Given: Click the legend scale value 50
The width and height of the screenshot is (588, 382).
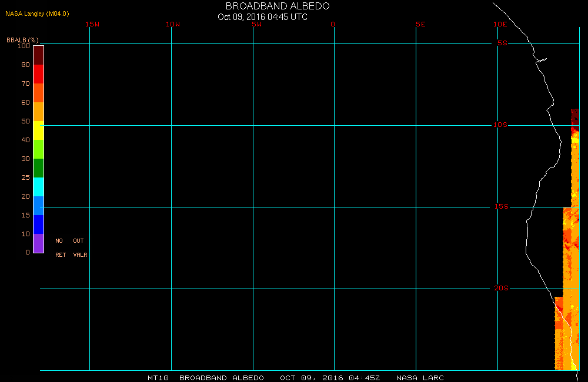Looking at the screenshot, I should 25,121.
